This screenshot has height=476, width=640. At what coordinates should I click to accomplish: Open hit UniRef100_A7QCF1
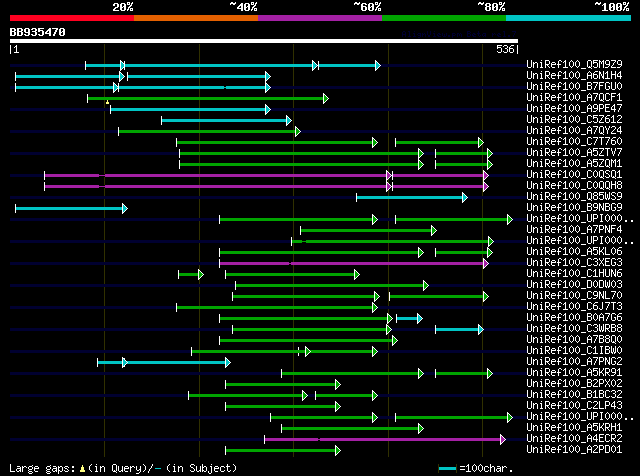[x=574, y=98]
